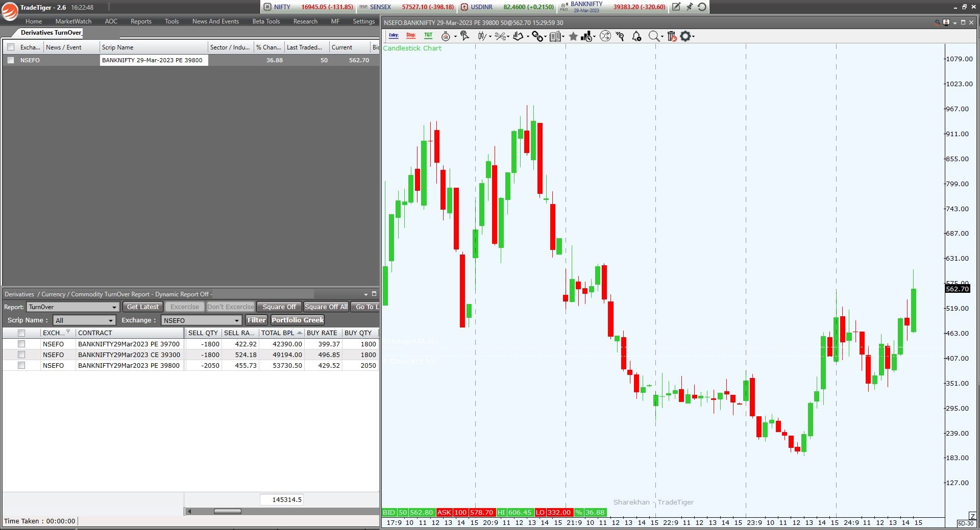Click the Z zoom reset box
The image size is (980, 530).
[972, 516]
